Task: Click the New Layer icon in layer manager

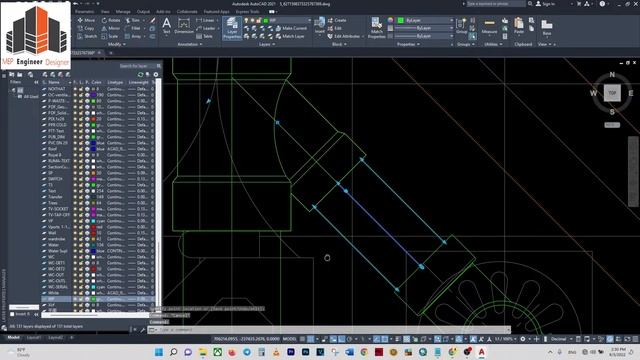Action: tap(45, 74)
